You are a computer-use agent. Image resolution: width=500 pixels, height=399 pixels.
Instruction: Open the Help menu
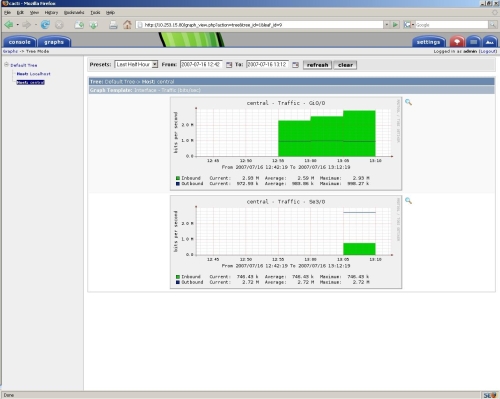110,12
